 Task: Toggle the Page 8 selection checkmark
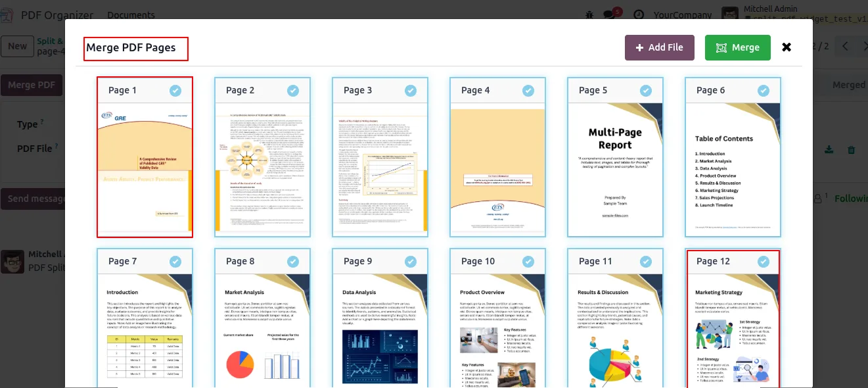(x=293, y=262)
